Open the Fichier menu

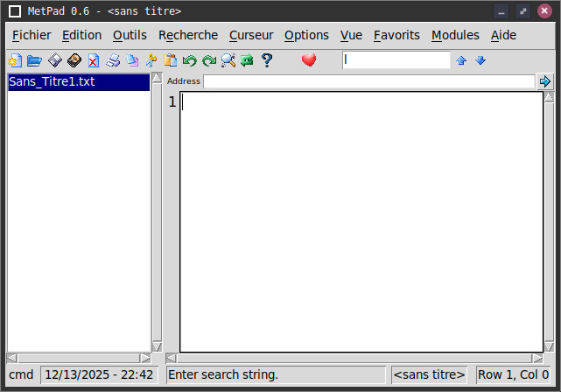[x=32, y=35]
